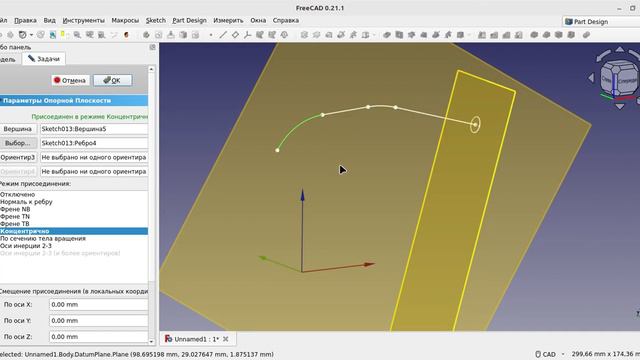Open CAD navigation style dropdown
Viewport: 640px width, 360px height.
[549, 354]
